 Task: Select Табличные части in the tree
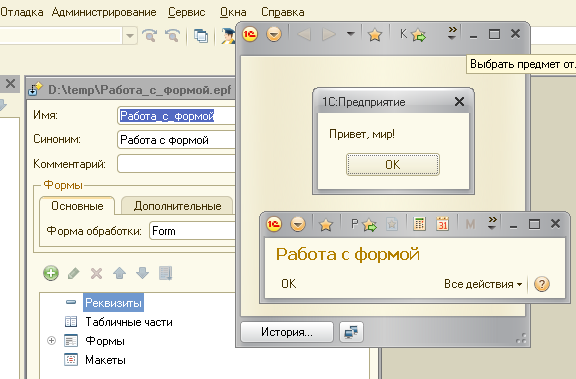pos(129,322)
